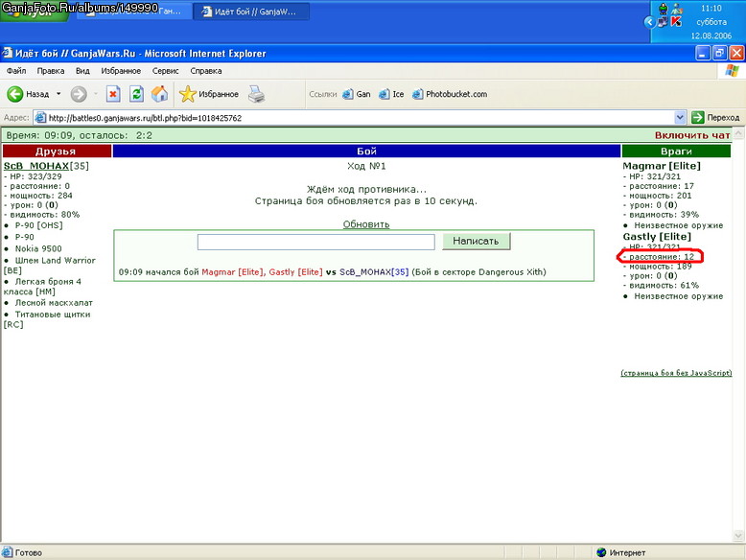Click the Windows Start button
Image resolution: width=746 pixels, height=560 pixels.
[x=35, y=12]
